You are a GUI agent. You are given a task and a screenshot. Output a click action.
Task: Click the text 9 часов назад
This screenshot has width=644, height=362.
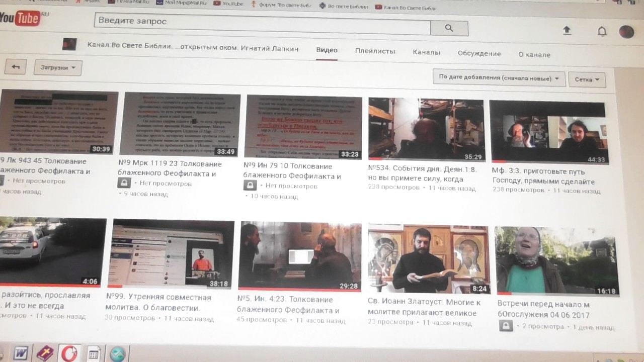tap(146, 194)
